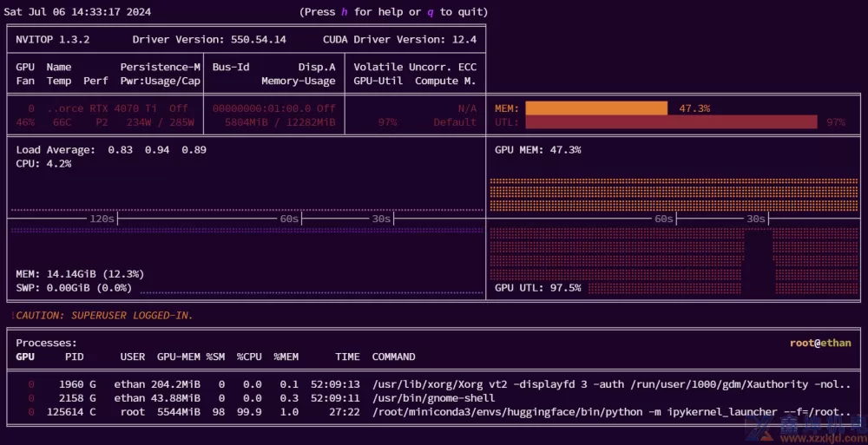Click the 47.3% value beside the MEM bar
The width and height of the screenshot is (868, 445).
tap(694, 108)
